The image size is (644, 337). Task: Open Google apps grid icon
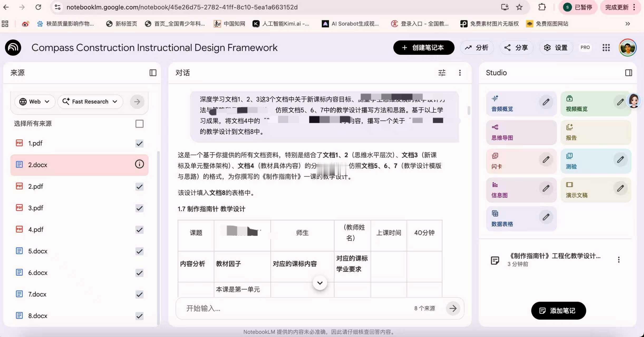606,48
